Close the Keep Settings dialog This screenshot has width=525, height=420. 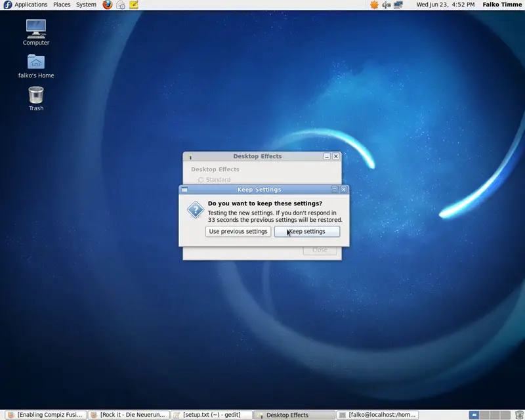pyautogui.click(x=343, y=190)
